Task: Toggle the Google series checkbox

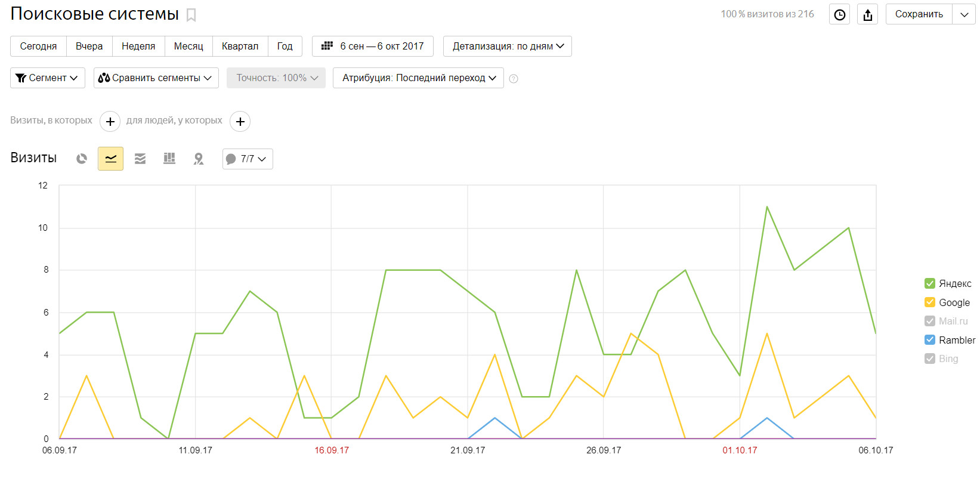Action: pyautogui.click(x=929, y=302)
